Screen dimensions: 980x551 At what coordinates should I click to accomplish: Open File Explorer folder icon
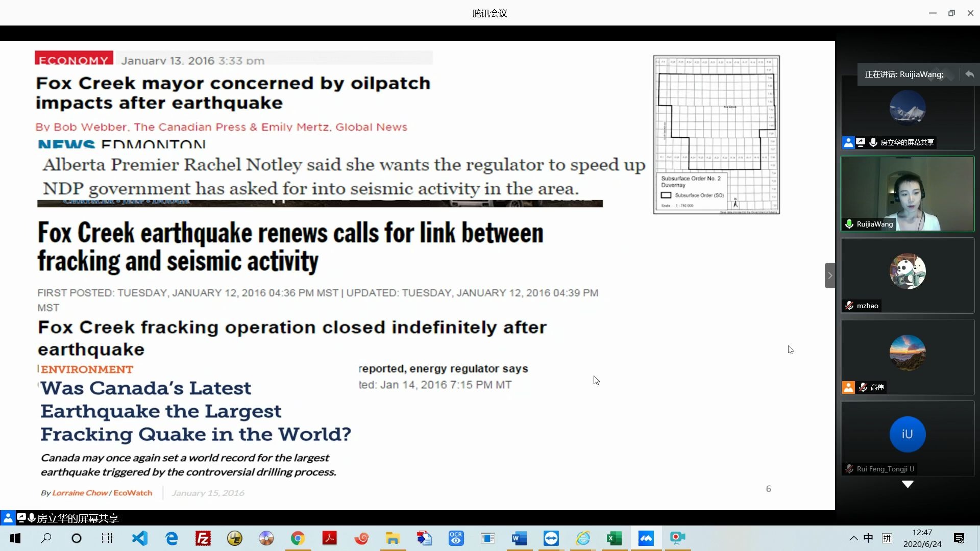(393, 538)
